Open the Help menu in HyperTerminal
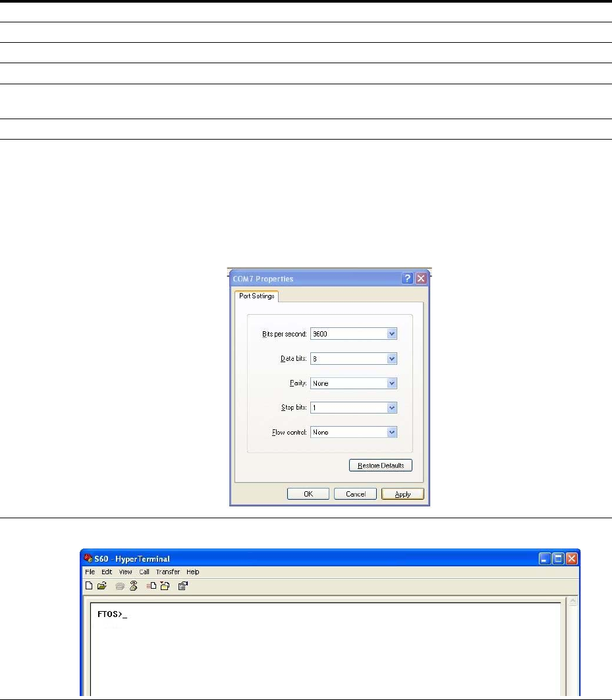Screen dimensions: 612x700 [193, 572]
